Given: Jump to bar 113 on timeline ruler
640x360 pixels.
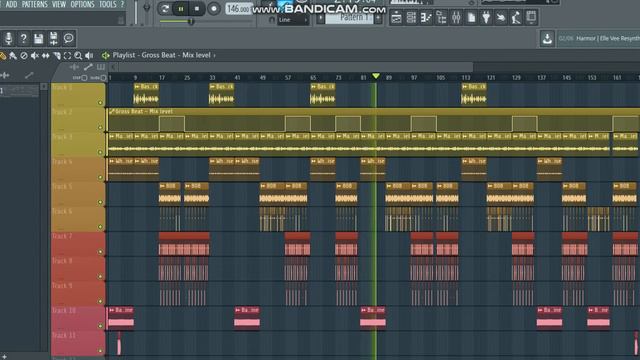Looking at the screenshot, I should pyautogui.click(x=466, y=78).
